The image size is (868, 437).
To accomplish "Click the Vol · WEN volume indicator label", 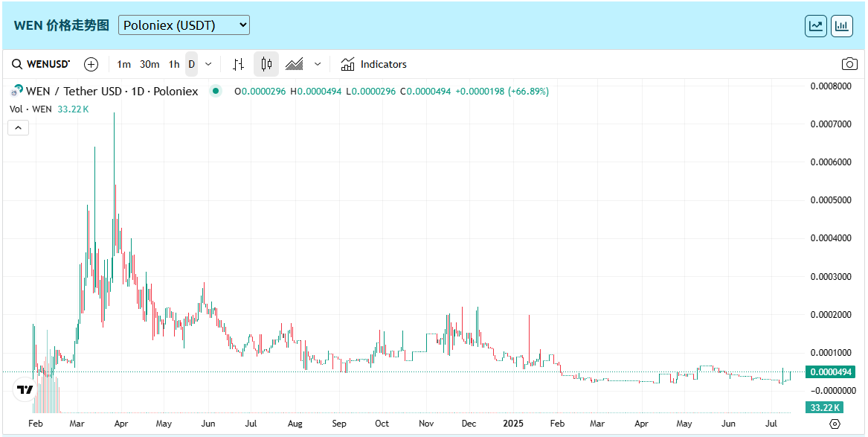I will pyautogui.click(x=30, y=109).
